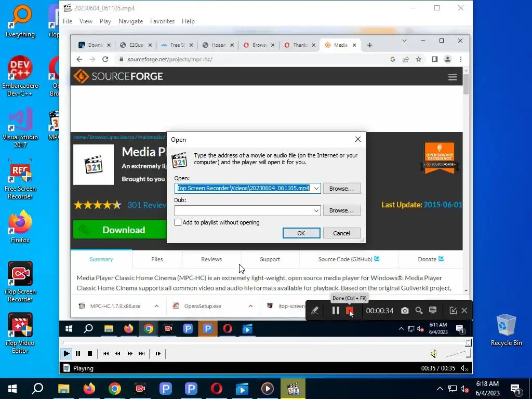Click the green Download button on SourceForge page
The width and height of the screenshot is (532, 399).
120,230
